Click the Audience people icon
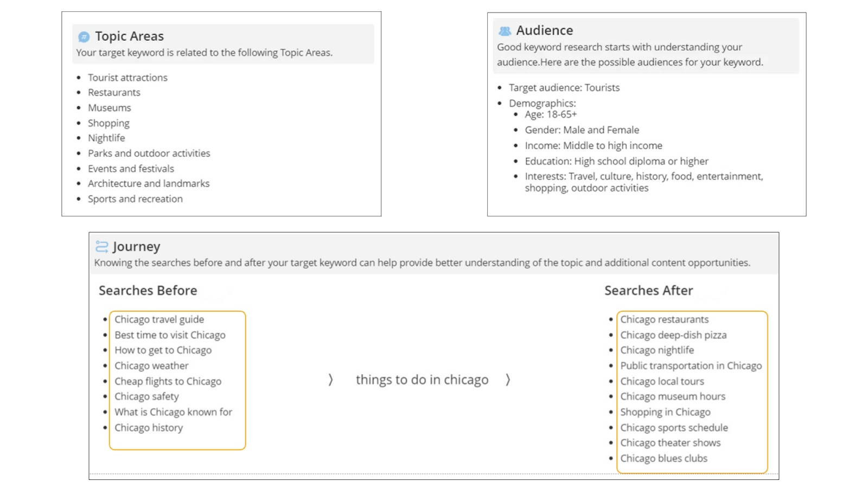Image resolution: width=868 pixels, height=488 pixels. coord(505,31)
